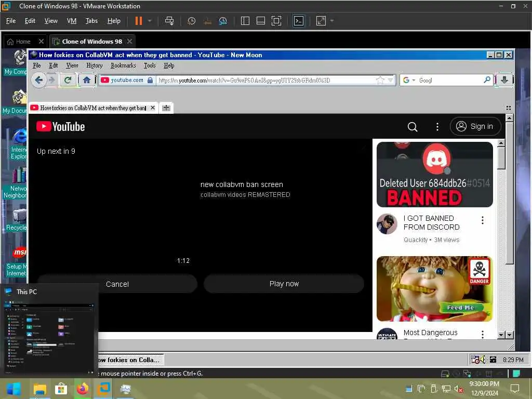This screenshot has width=532, height=399.
Task: Select the Internet Explorer desktop icon
Action: tap(18, 144)
